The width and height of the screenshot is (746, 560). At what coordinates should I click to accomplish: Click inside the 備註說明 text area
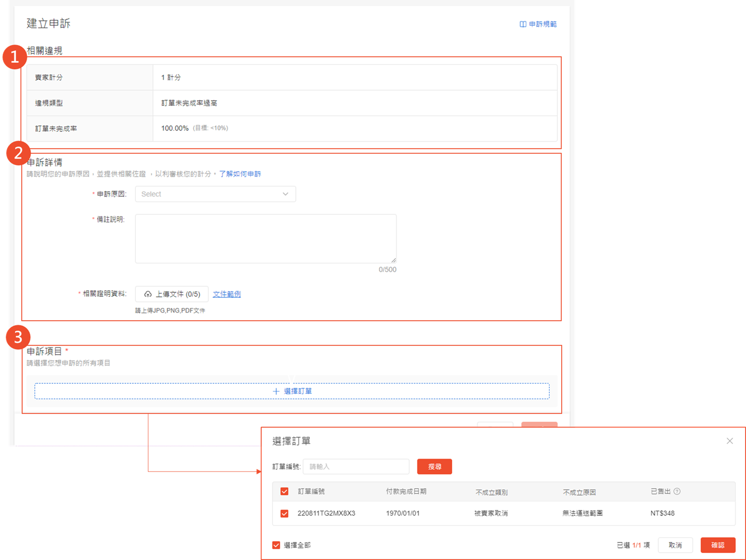pyautogui.click(x=265, y=238)
